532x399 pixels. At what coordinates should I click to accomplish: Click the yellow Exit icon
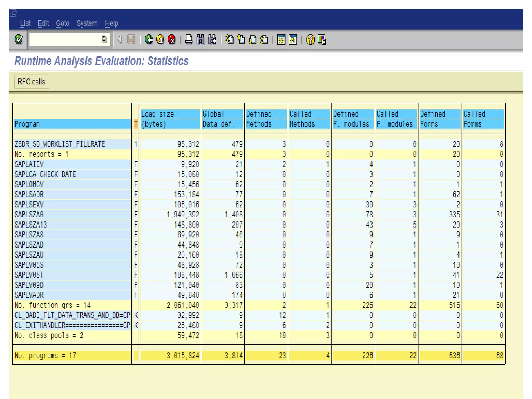point(161,40)
